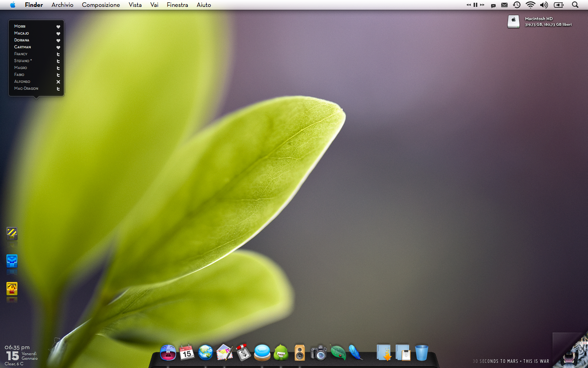Click the Clear, 6 C weather text
588x368 pixels.
pyautogui.click(x=14, y=364)
